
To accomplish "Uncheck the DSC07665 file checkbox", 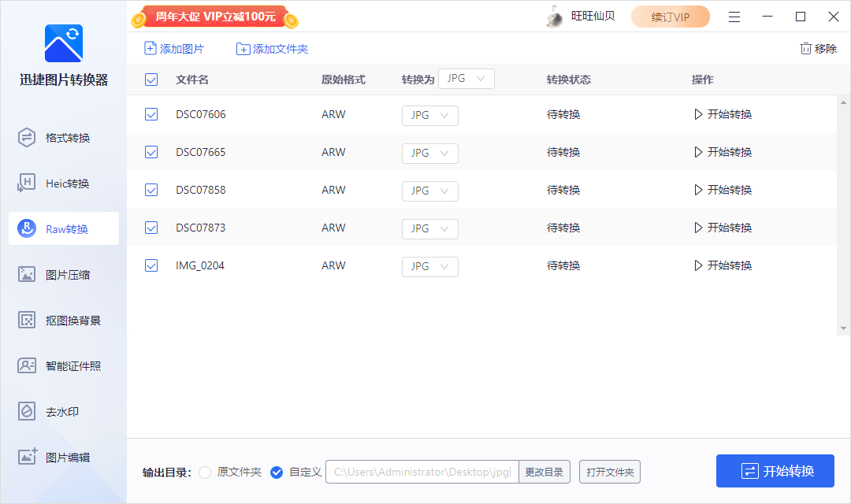I will (151, 152).
